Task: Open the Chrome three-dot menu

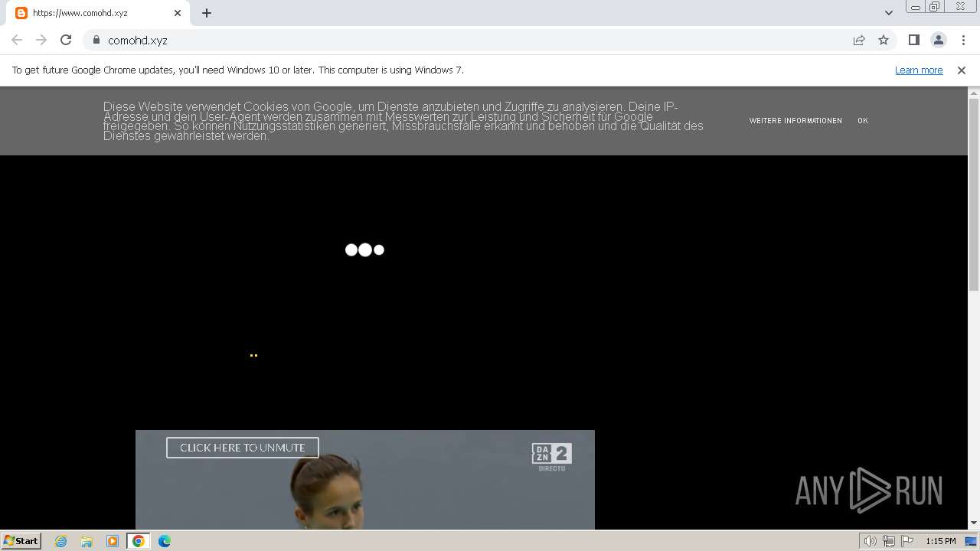Action: pyautogui.click(x=963, y=40)
